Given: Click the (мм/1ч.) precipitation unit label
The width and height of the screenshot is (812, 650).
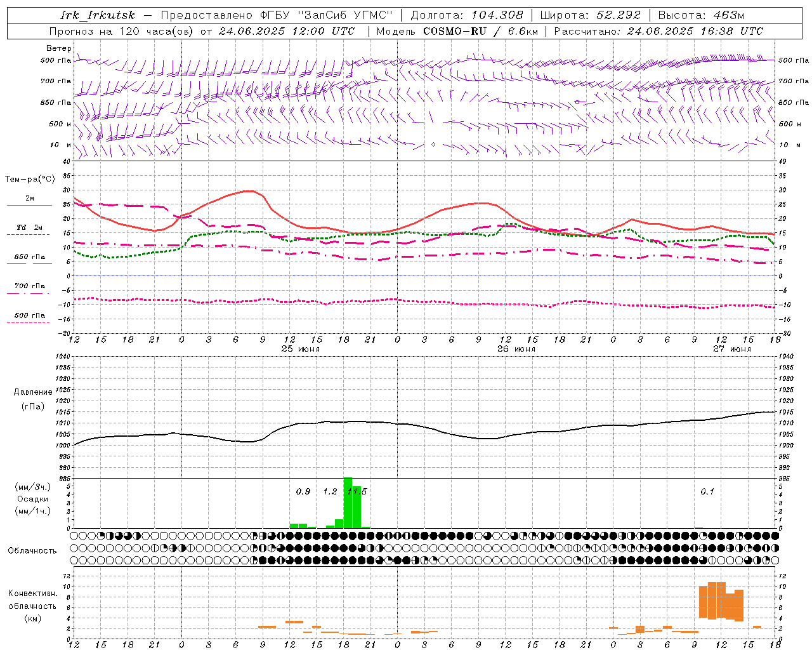Looking at the screenshot, I should [33, 511].
